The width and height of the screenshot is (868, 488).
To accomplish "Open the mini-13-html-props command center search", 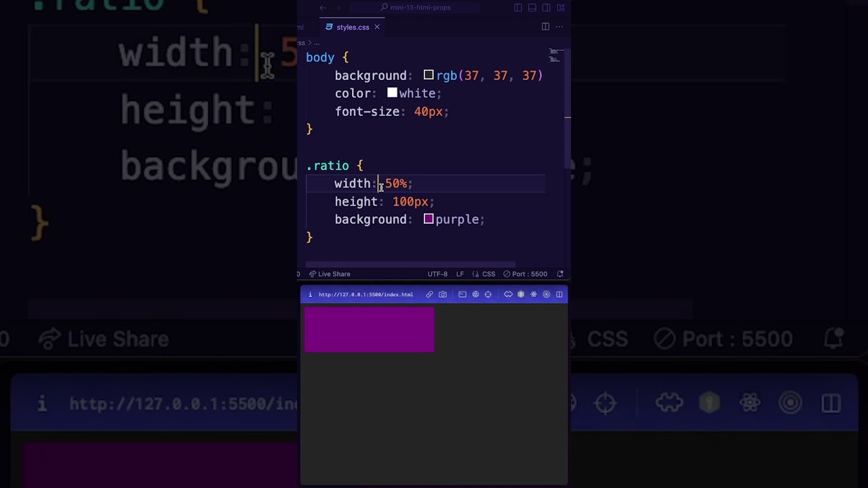I will [x=416, y=7].
